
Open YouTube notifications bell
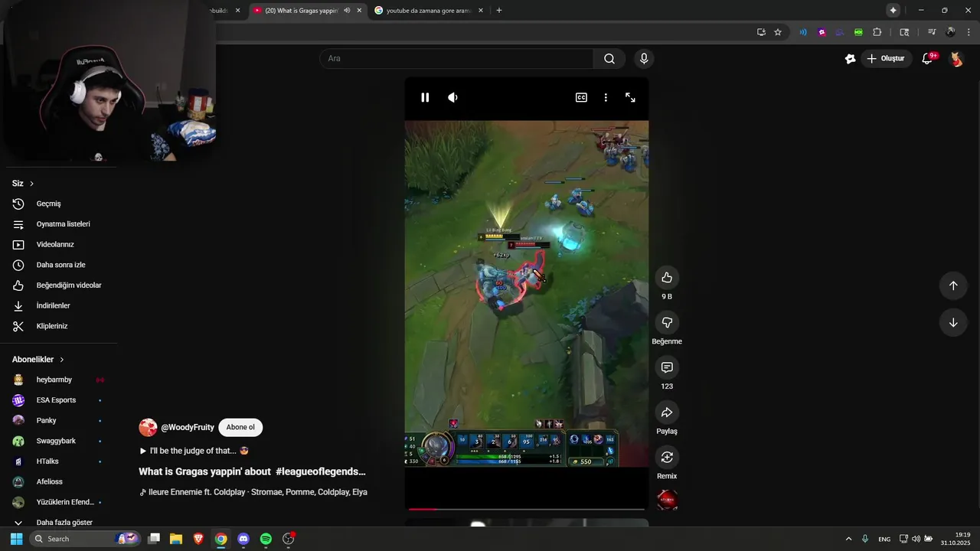tap(927, 59)
